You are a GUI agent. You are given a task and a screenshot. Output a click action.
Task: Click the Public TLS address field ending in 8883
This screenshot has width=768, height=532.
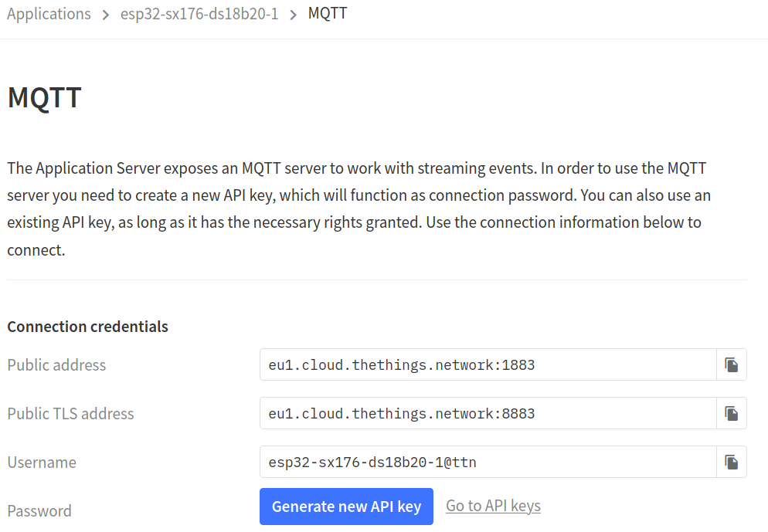(x=488, y=414)
